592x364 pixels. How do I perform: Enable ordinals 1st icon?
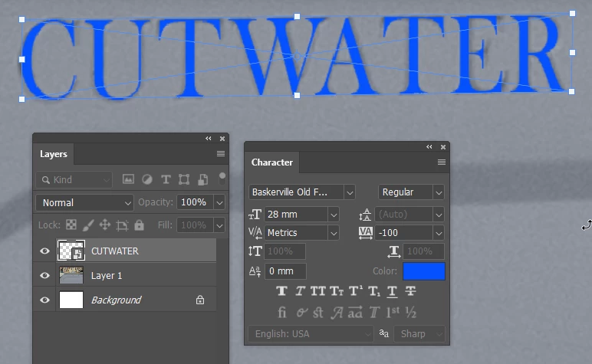click(393, 312)
